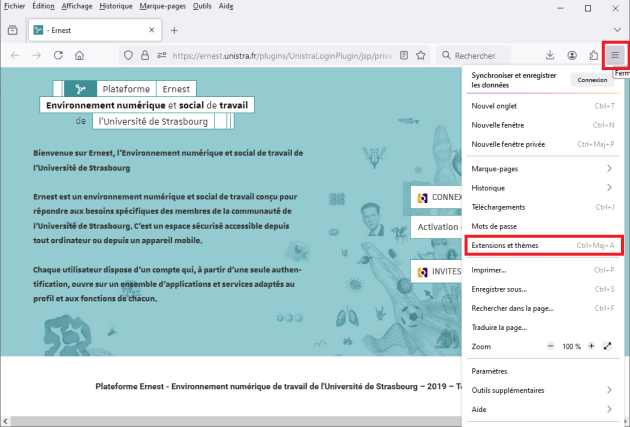Image resolution: width=630 pixels, height=427 pixels.
Task: Go to the Firefox home page
Action: pyautogui.click(x=80, y=55)
